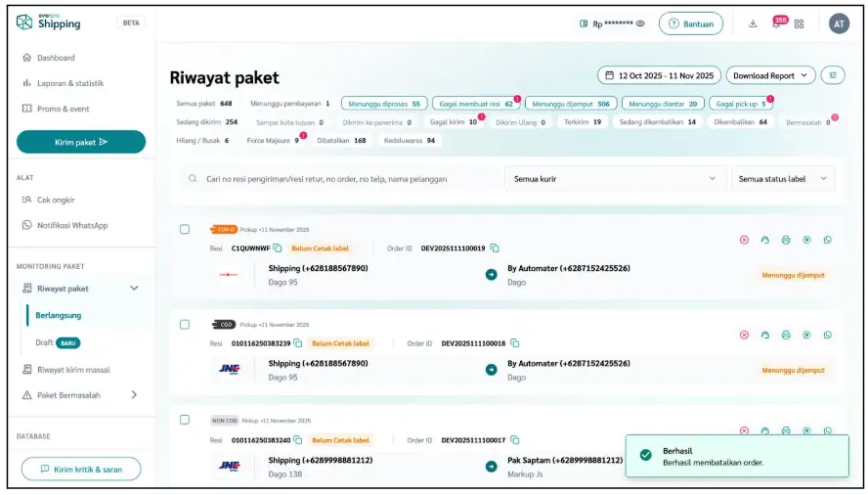
Task: Open the Semua kurir dropdown
Action: (x=615, y=179)
